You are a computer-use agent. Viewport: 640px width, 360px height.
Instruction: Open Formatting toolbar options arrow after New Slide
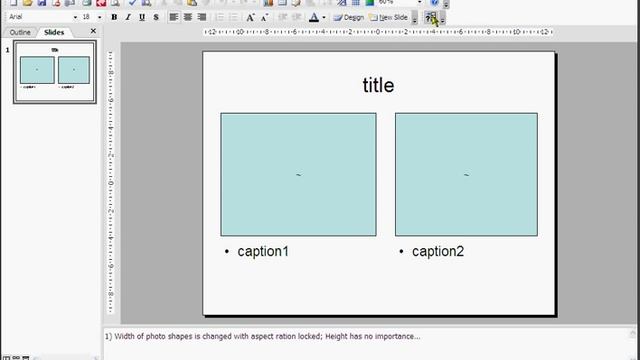click(x=414, y=18)
